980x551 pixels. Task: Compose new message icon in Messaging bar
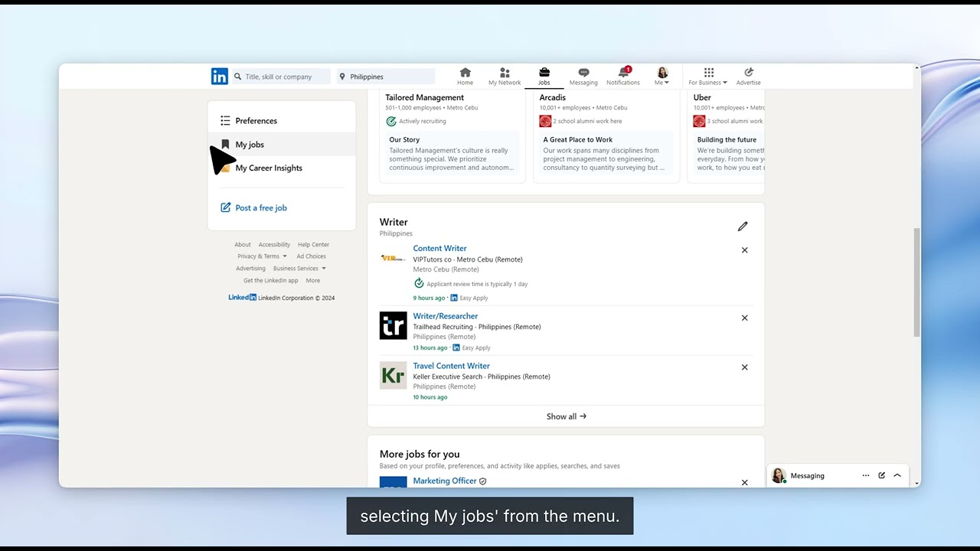[882, 475]
